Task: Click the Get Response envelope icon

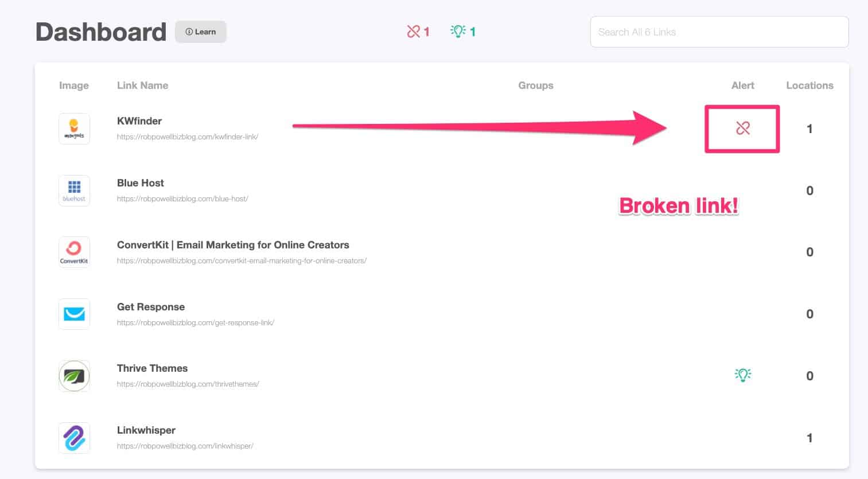Action: [74, 314]
